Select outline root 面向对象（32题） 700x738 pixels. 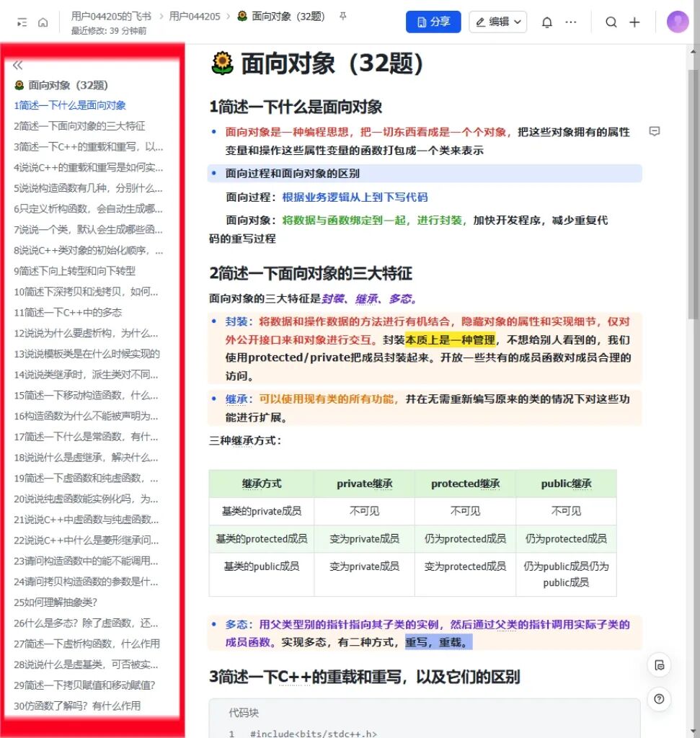61,85
